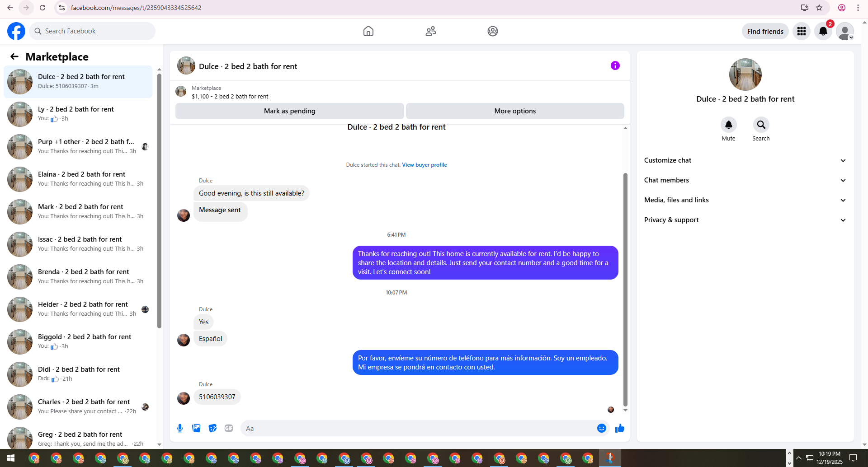Screen dimensions: 868x467
Task: Expand Privacy & support section
Action: [x=745, y=220]
